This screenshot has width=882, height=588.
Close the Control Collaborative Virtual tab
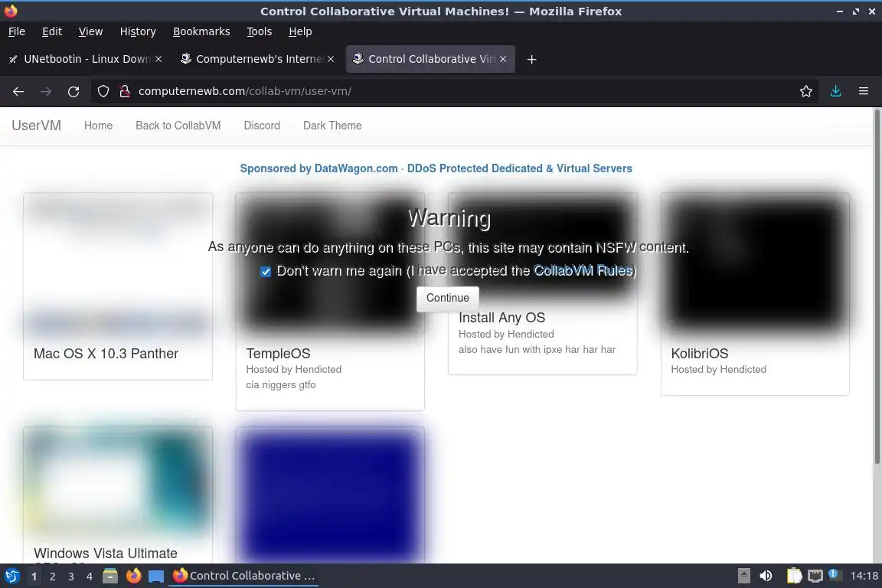click(503, 59)
